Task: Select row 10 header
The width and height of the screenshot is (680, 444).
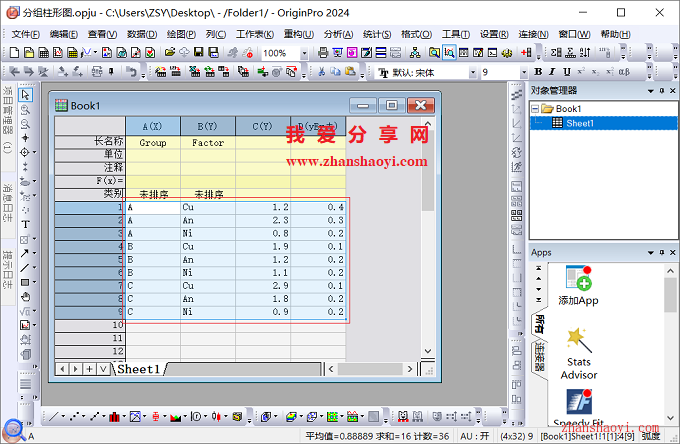Action: point(90,325)
